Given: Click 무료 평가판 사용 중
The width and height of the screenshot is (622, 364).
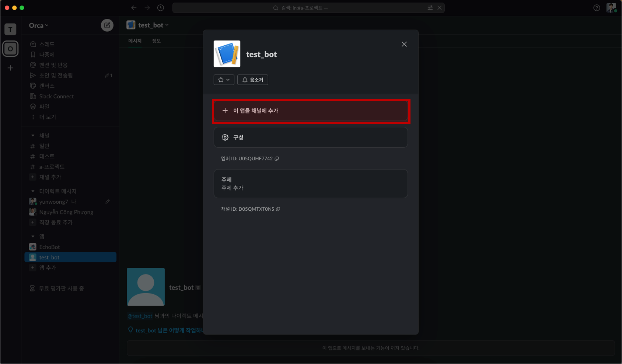Looking at the screenshot, I should coord(57,288).
